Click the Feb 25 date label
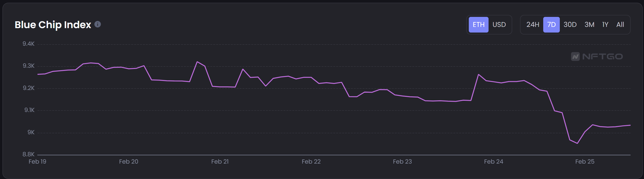This screenshot has width=644, height=179. tap(584, 161)
